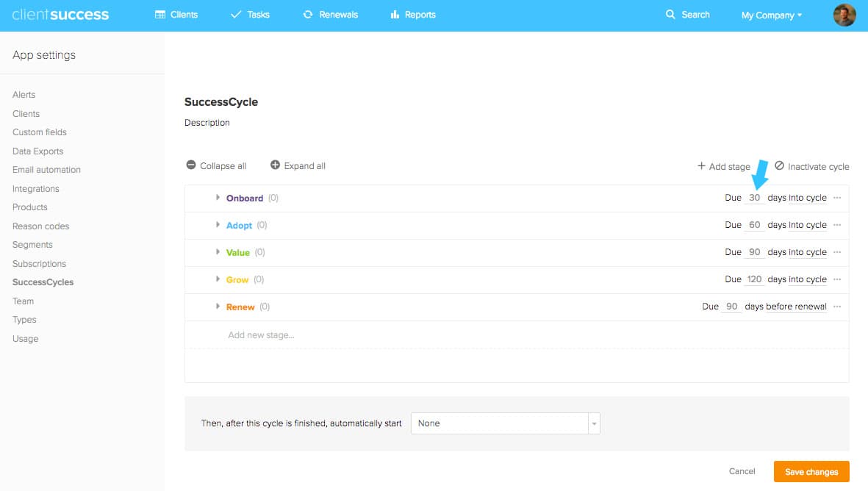Open Integrations in sidebar
868x491 pixels.
click(35, 189)
